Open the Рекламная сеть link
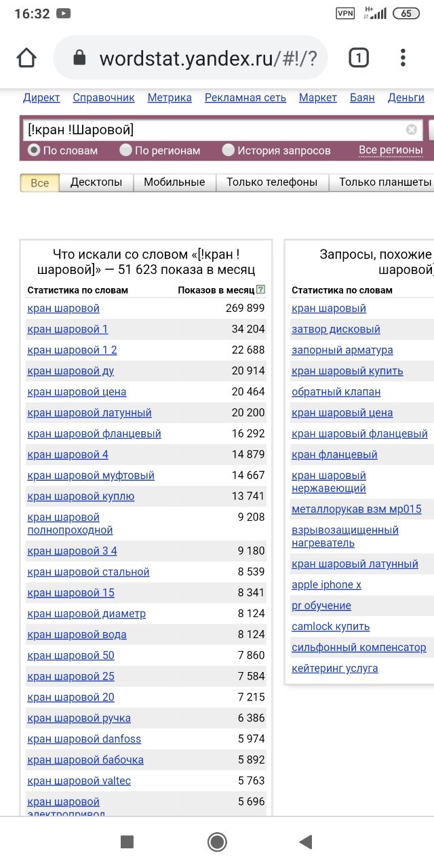 tap(245, 98)
